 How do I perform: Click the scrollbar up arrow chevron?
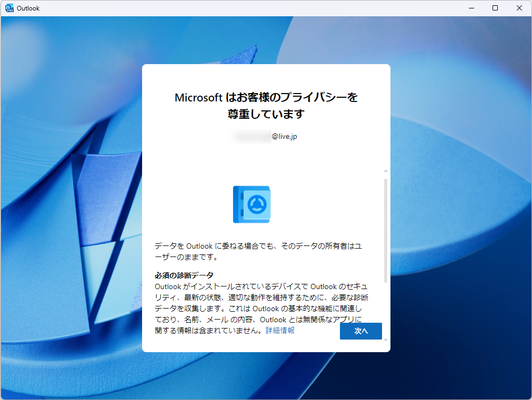tap(385, 170)
